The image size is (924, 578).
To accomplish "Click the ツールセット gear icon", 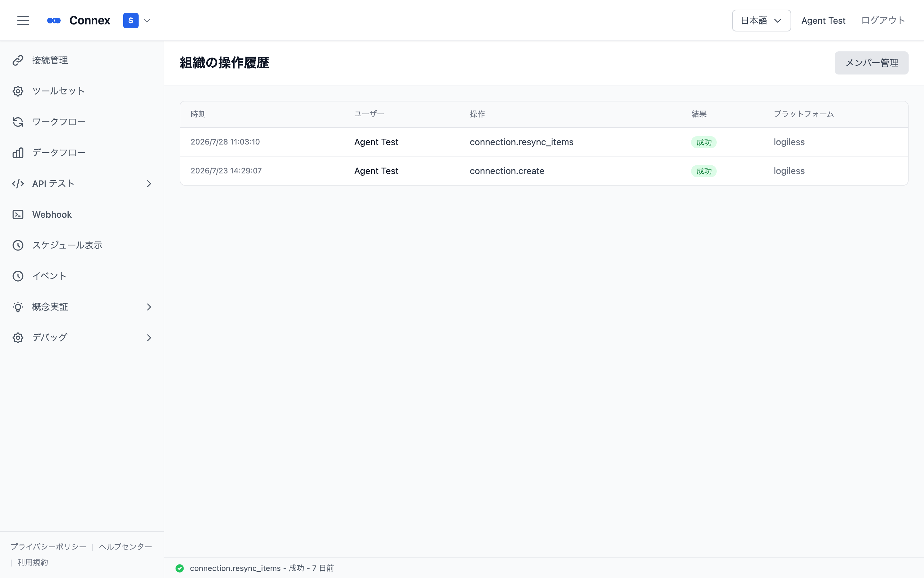I will point(18,92).
